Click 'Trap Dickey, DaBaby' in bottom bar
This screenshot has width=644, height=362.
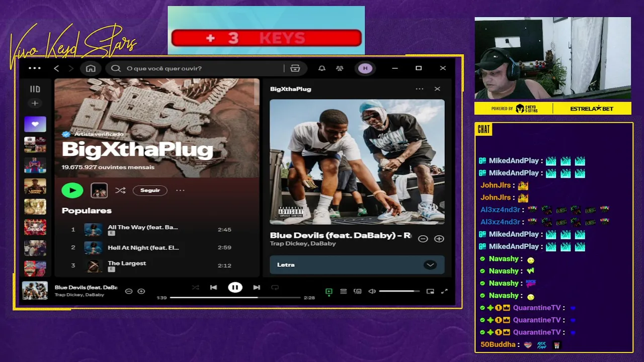pos(79,295)
